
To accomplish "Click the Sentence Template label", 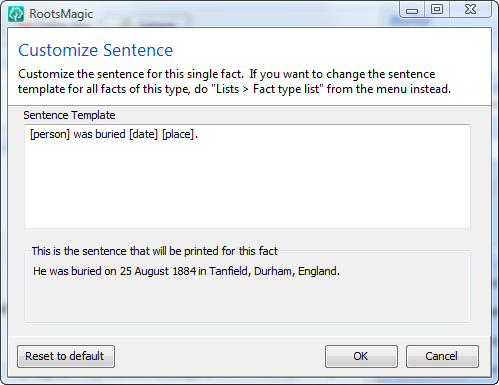I will [69, 115].
